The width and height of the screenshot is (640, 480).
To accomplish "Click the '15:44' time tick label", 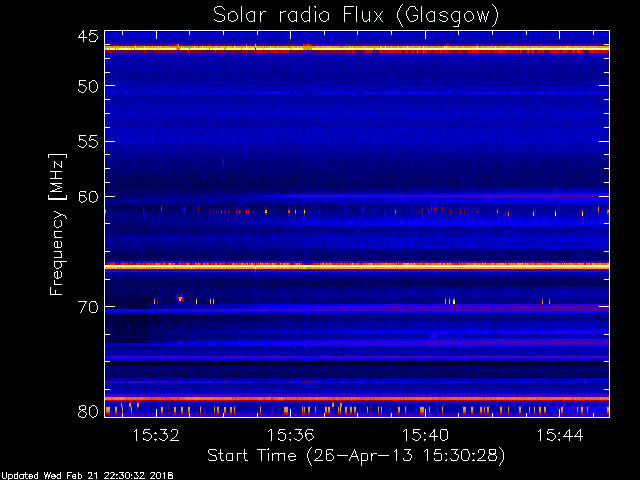I will pos(560,435).
